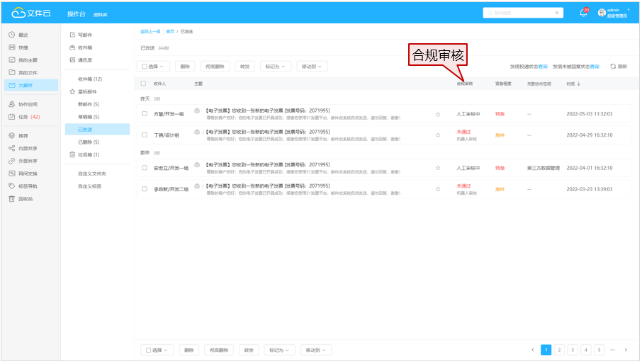This screenshot has height=364, width=642.
Task: Click the 标签导航 tag icon
Action: 12,186
